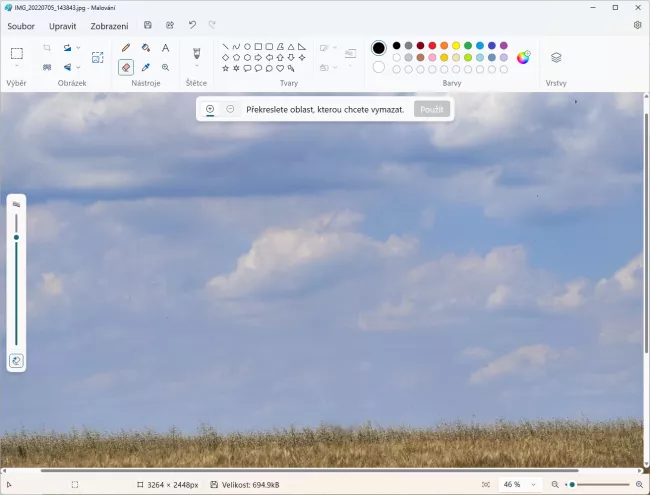Select the Text tool
The height and width of the screenshot is (495, 650).
coord(166,47)
